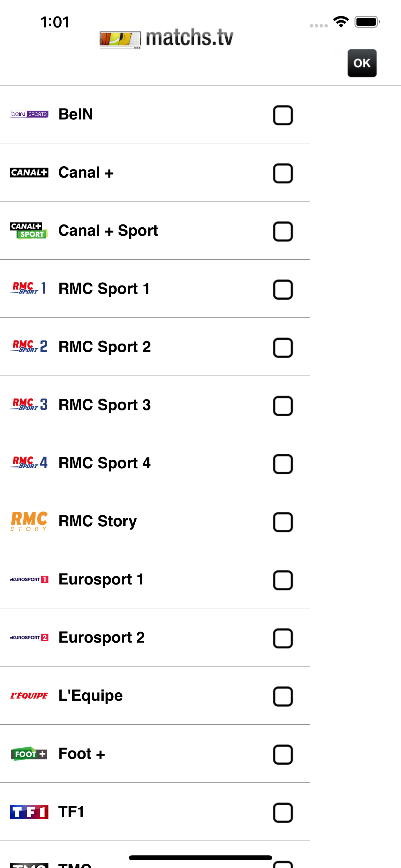Screen dimensions: 401x868
Task: Tap the Canal+ channel logo
Action: 29,172
